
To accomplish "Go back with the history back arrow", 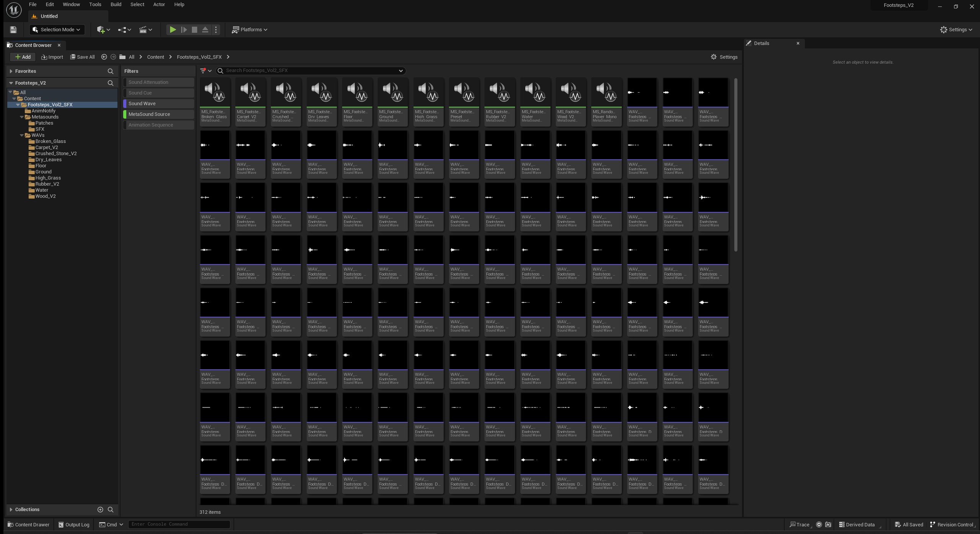I will [104, 57].
